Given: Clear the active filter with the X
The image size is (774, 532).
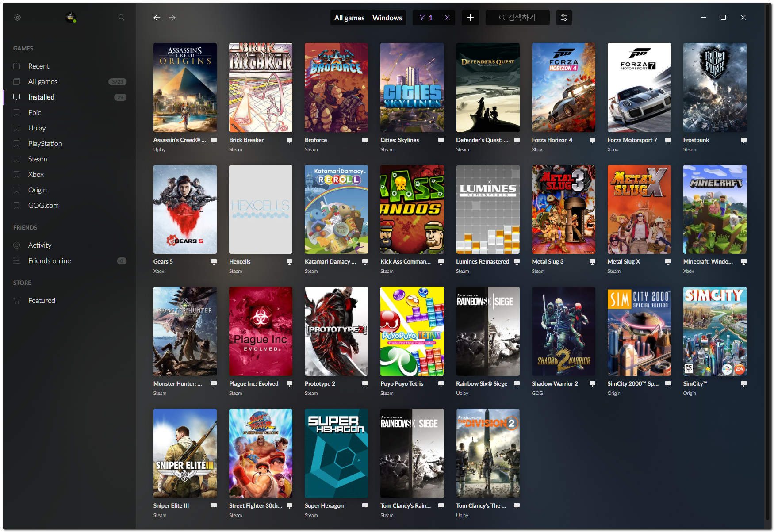Looking at the screenshot, I should point(447,18).
